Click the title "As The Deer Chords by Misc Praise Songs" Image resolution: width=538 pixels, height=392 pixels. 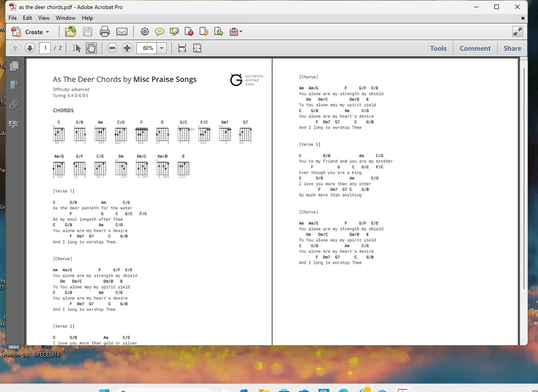coord(125,79)
